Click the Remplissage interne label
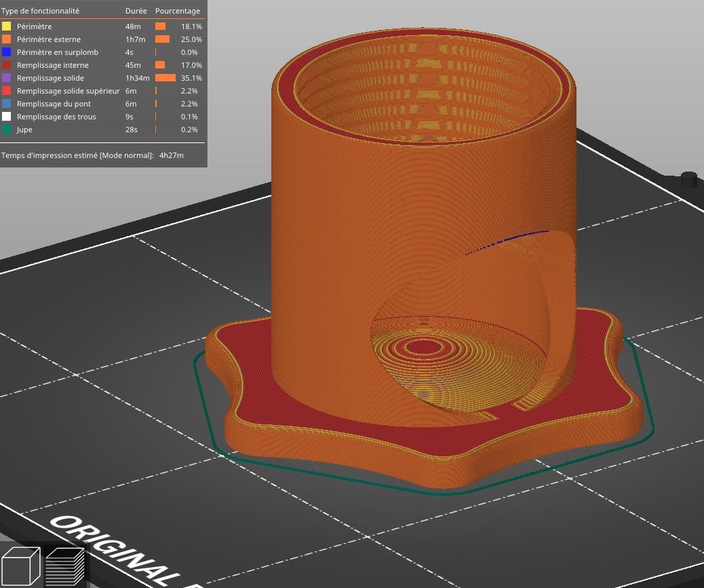Image resolution: width=704 pixels, height=588 pixels. pos(52,65)
